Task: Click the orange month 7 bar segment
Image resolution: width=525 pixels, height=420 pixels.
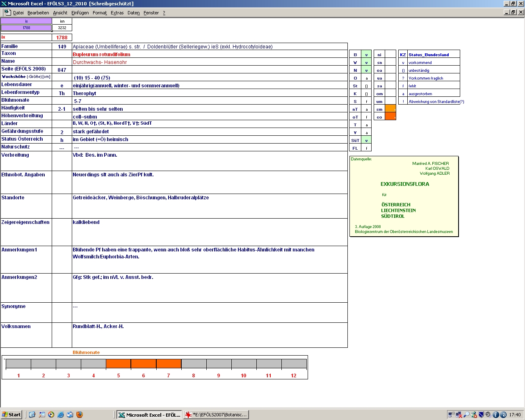Action: coord(169,363)
